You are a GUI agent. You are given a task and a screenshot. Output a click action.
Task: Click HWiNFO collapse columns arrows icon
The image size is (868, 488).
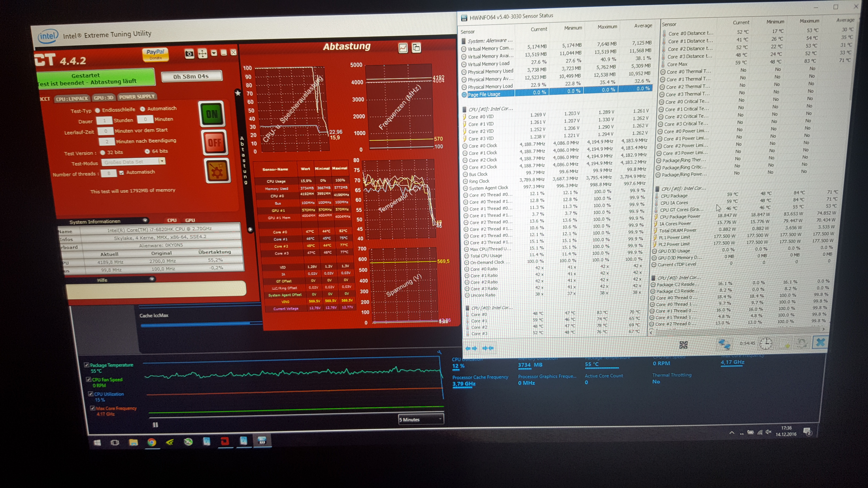[488, 348]
